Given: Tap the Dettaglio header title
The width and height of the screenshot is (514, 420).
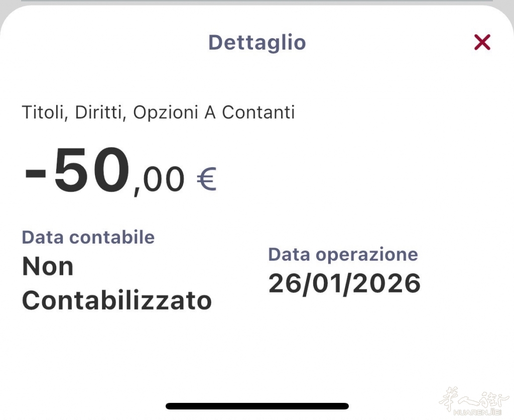Looking at the screenshot, I should [x=257, y=43].
